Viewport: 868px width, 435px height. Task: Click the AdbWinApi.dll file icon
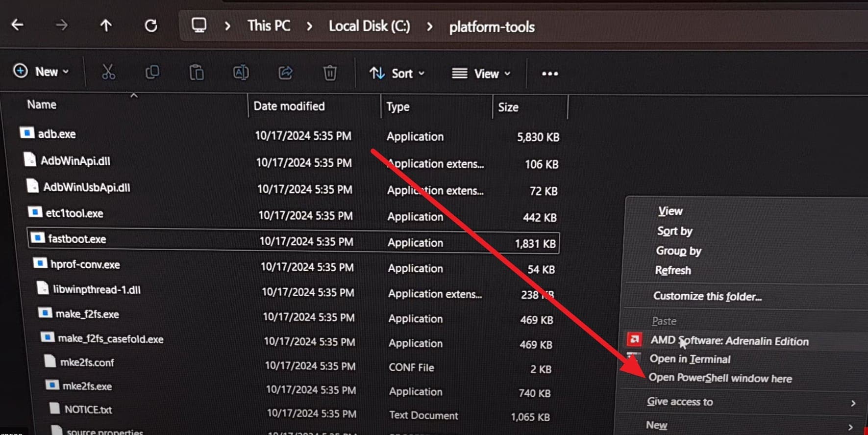tap(30, 159)
